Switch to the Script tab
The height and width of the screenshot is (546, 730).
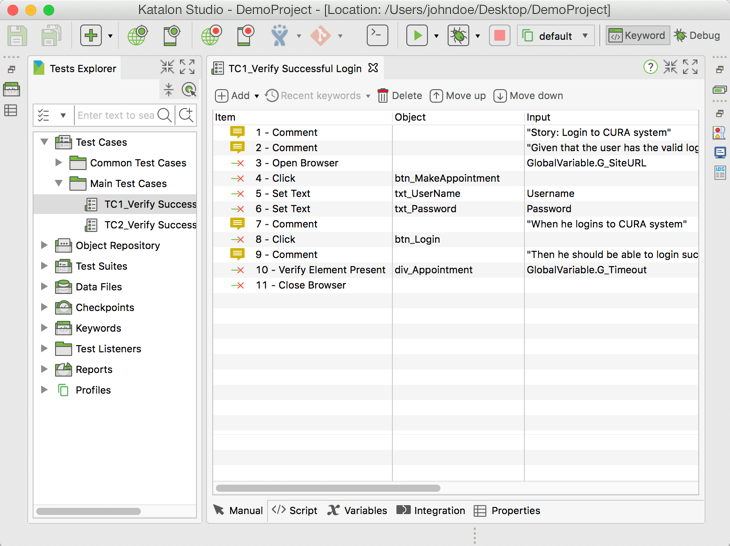click(295, 510)
